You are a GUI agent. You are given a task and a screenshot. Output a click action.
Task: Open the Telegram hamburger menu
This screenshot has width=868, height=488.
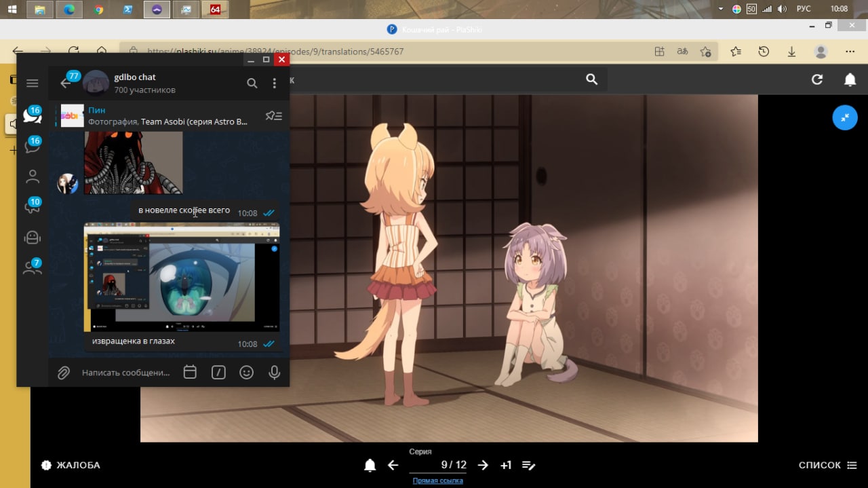32,83
